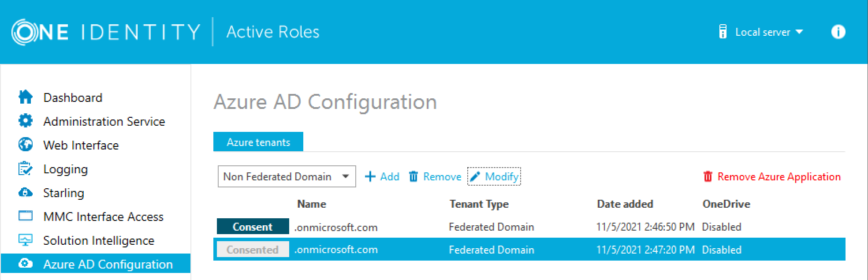Click the blue trash icon beside Remove
This screenshot has width=868, height=280.
pos(414,176)
